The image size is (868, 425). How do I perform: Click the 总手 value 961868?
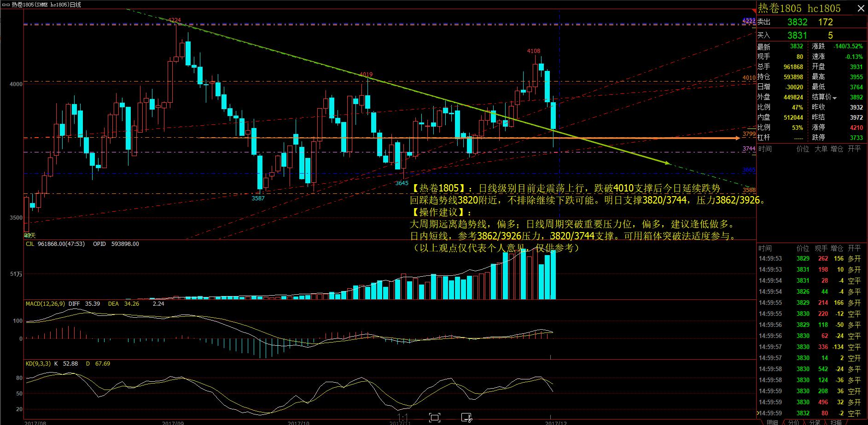(x=793, y=67)
